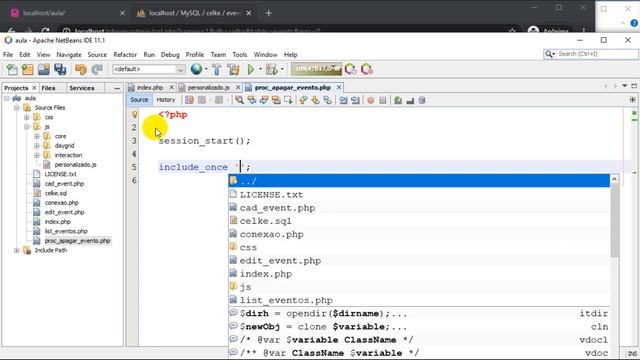Expand the interaction folder
Viewport: 640px width, 360px height.
tap(37, 155)
